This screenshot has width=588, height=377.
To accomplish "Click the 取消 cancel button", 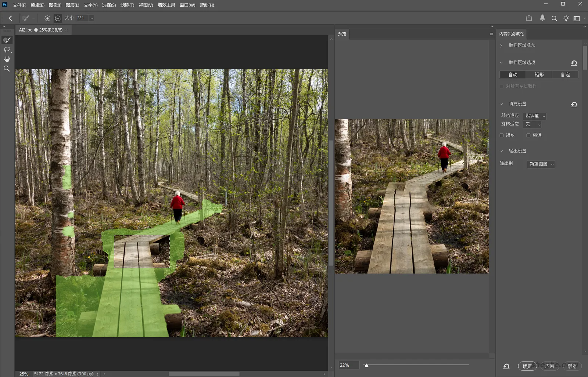I will coord(572,366).
